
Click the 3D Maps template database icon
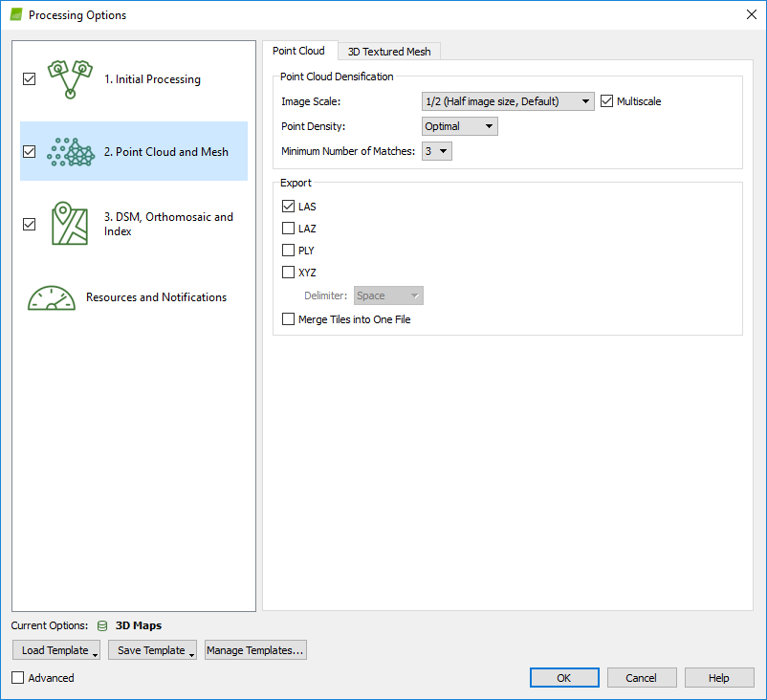[102, 625]
